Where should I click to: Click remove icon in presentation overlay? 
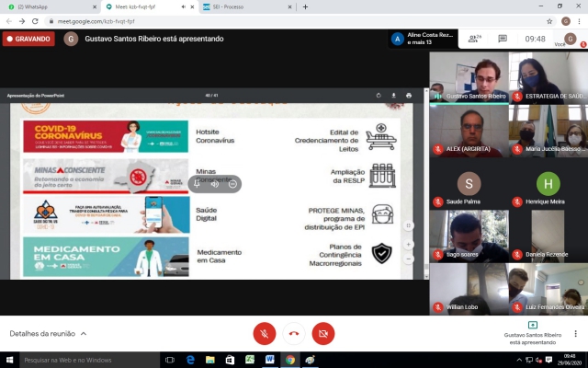coord(232,184)
